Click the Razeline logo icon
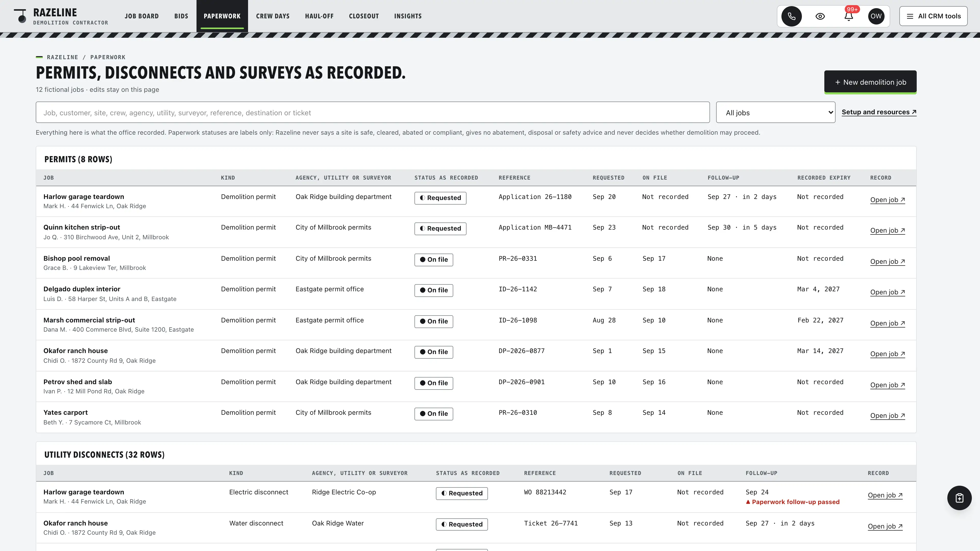Image resolution: width=980 pixels, height=551 pixels. [20, 16]
